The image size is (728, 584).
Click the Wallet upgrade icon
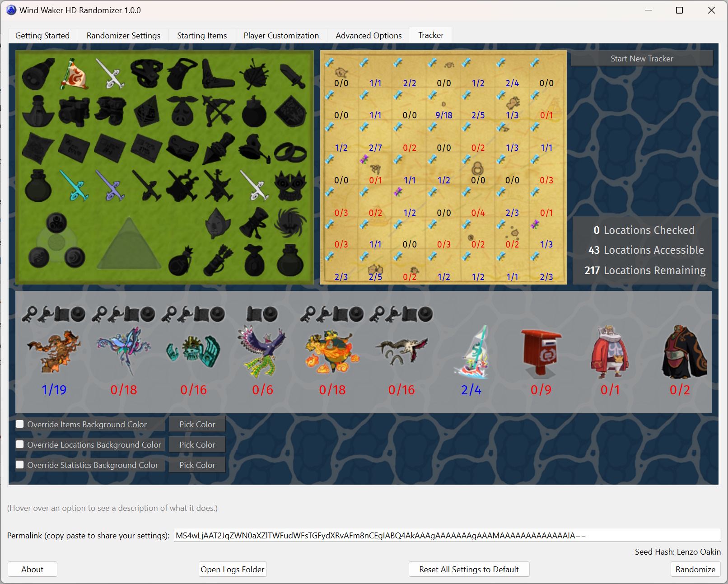pyautogui.click(x=255, y=260)
